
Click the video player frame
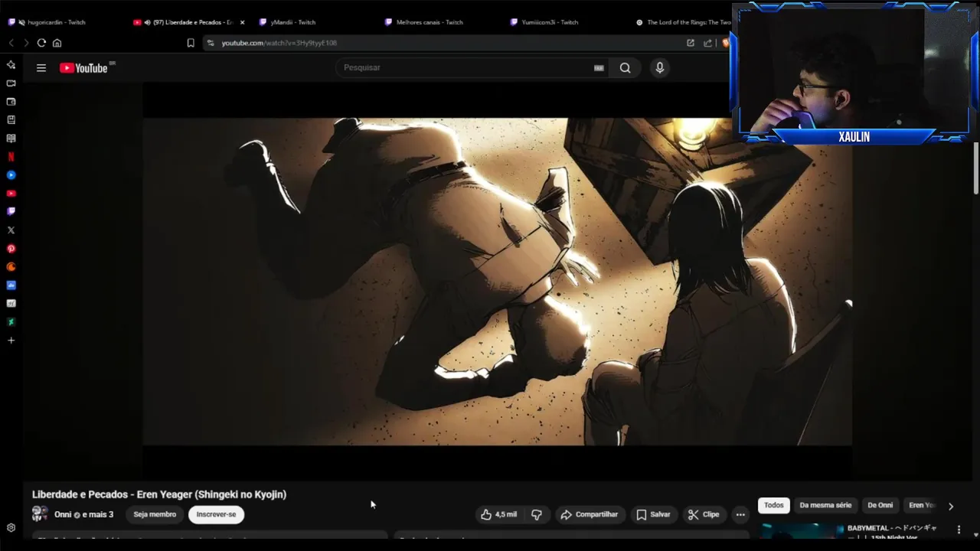pyautogui.click(x=498, y=281)
